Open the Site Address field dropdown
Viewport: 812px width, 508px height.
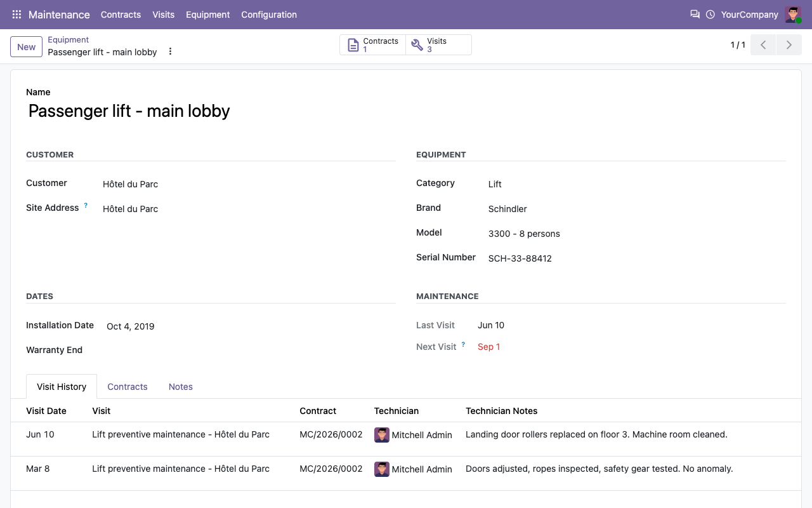pos(249,209)
